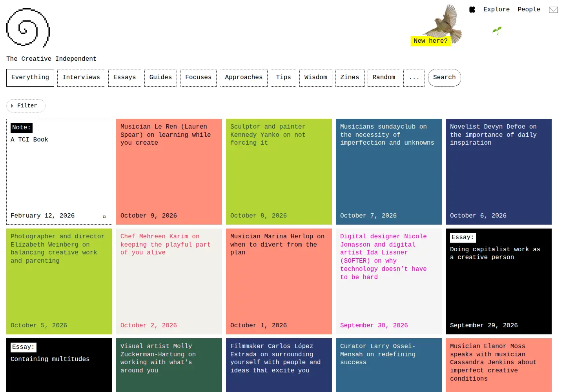565x392 pixels.
Task: Click the date 'October 1, 2026'
Action: [x=259, y=325]
